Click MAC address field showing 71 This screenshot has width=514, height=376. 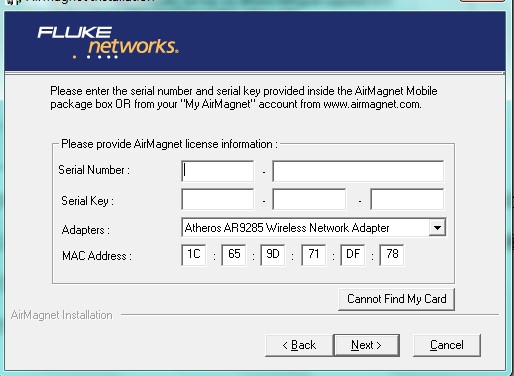coord(313,255)
